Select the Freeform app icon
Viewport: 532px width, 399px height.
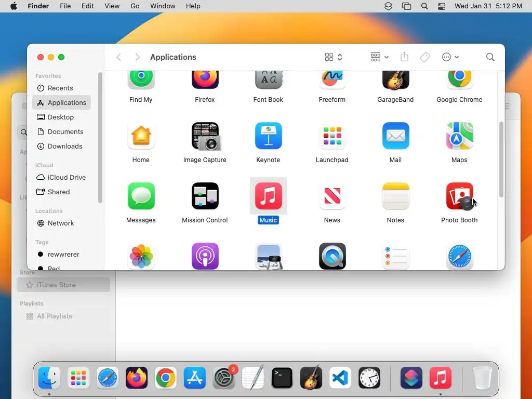pyautogui.click(x=332, y=79)
